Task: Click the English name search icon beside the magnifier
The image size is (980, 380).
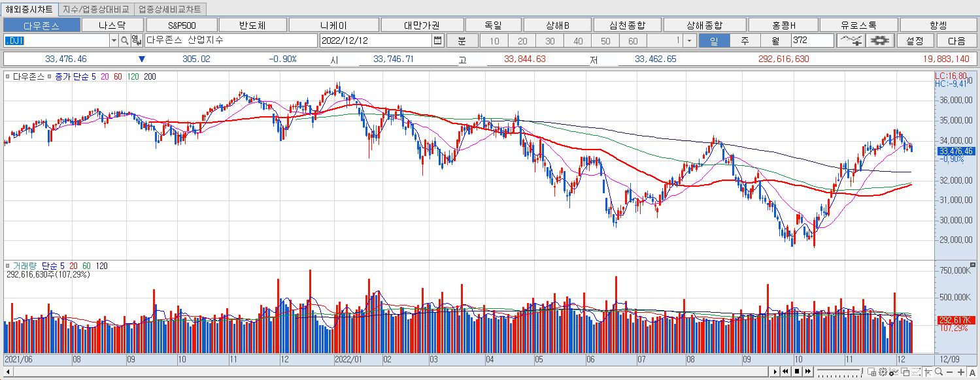Action: (x=135, y=40)
